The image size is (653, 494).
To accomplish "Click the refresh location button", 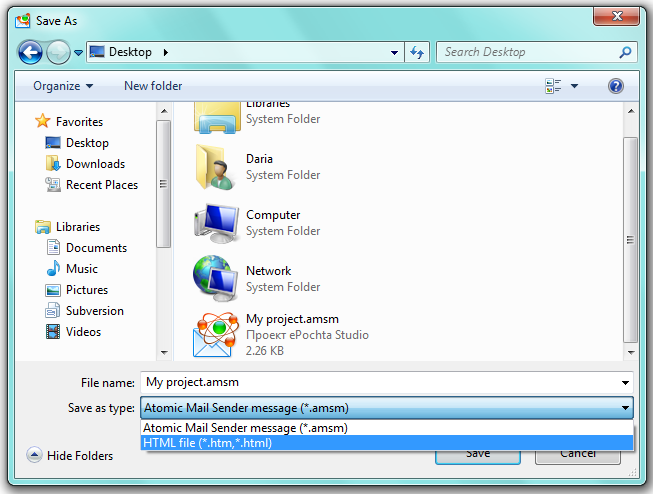I will coord(417,52).
